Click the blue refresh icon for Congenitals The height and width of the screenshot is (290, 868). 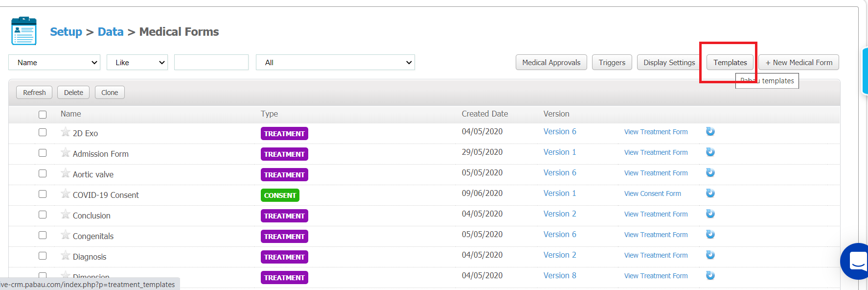[710, 234]
